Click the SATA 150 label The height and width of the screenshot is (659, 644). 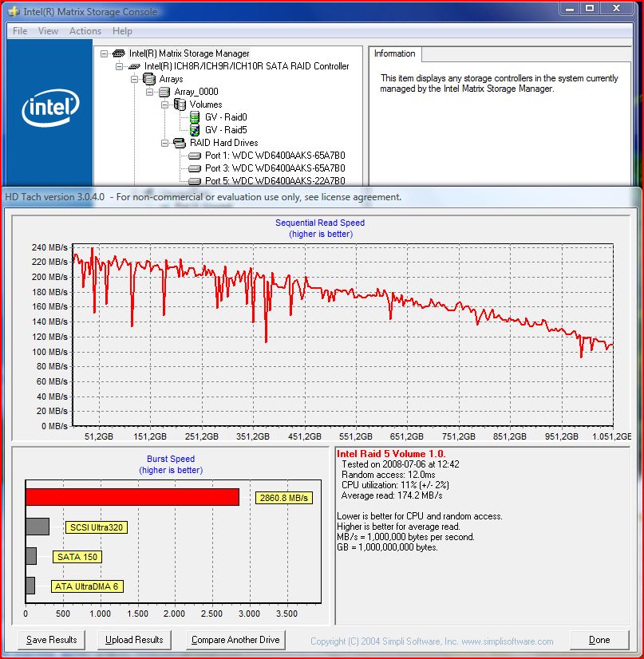(x=77, y=557)
